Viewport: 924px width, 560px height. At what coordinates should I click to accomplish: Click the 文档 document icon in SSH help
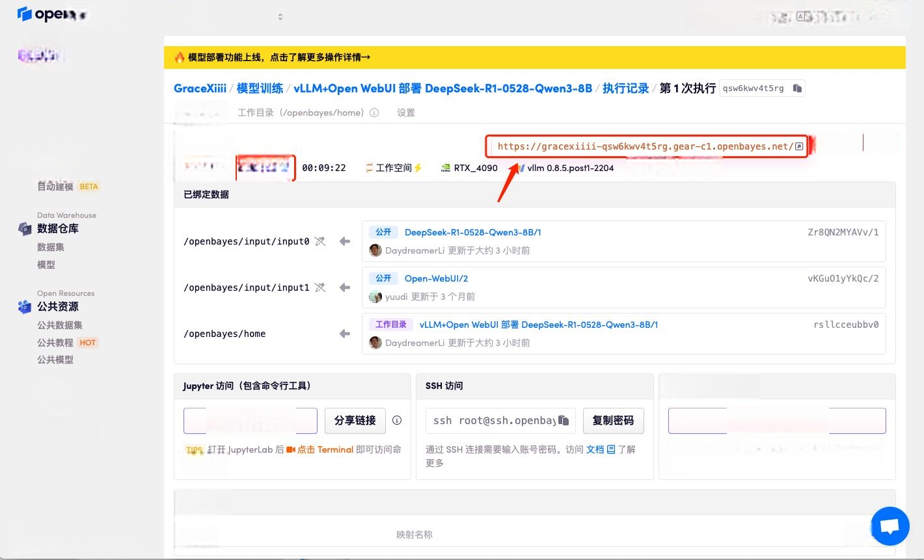pyautogui.click(x=610, y=449)
